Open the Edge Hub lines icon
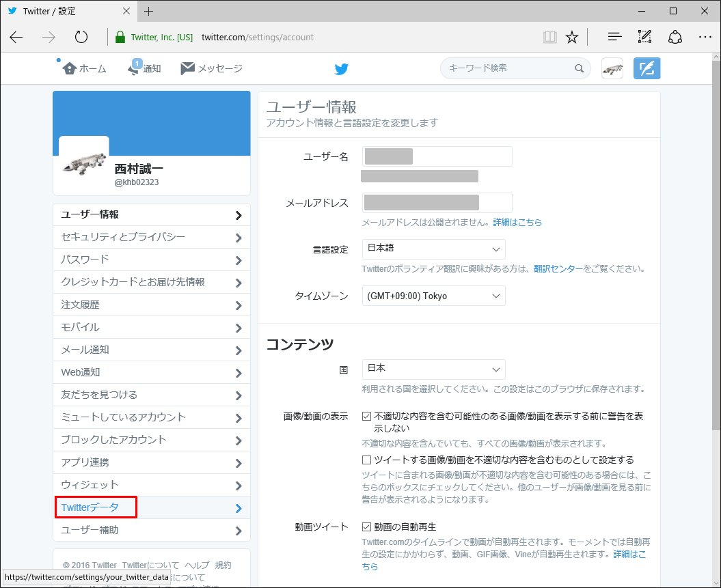Screen dimensions: 721x588 (x=615, y=37)
